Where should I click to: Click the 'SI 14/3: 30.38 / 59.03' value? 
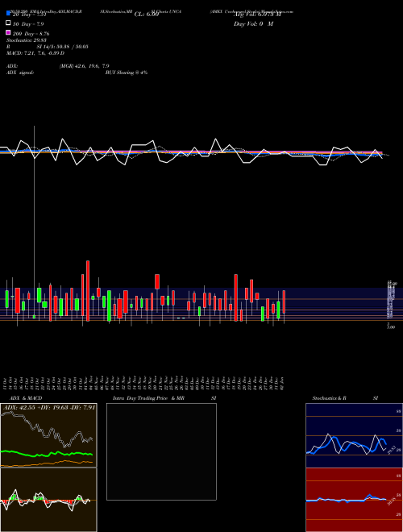[x=62, y=47]
